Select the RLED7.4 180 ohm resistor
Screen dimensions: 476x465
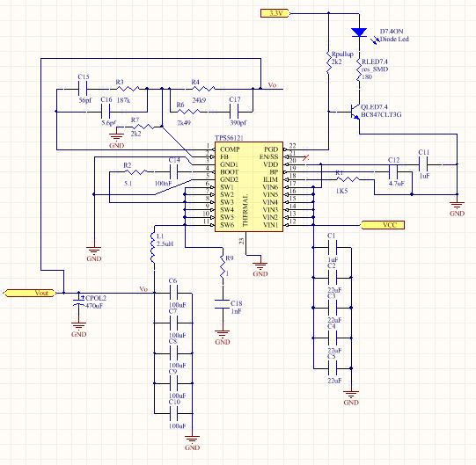point(359,69)
